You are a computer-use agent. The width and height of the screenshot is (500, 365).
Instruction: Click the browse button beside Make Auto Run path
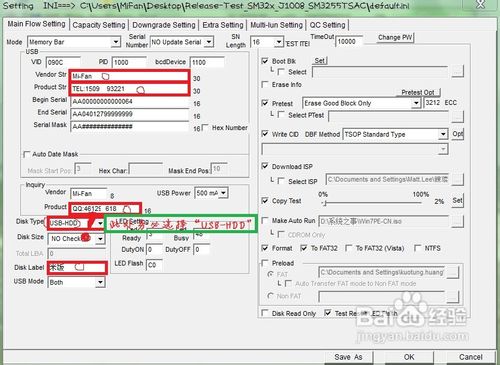458,221
